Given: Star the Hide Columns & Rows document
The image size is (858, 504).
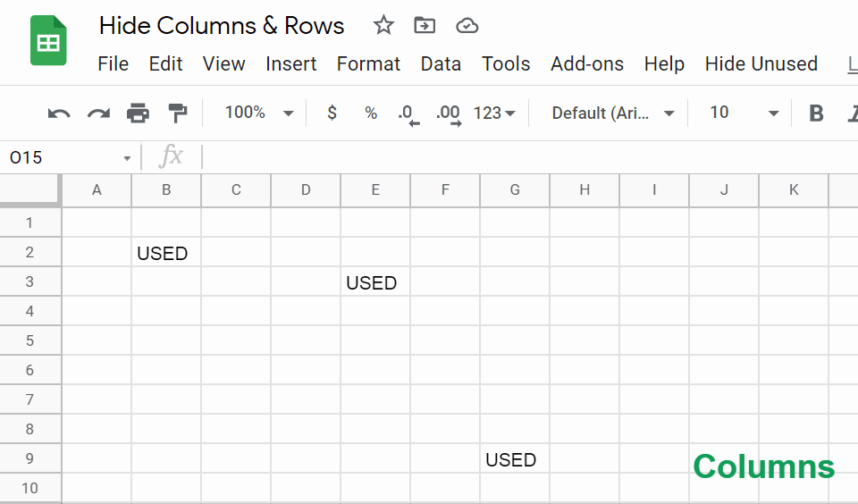Looking at the screenshot, I should pyautogui.click(x=383, y=25).
